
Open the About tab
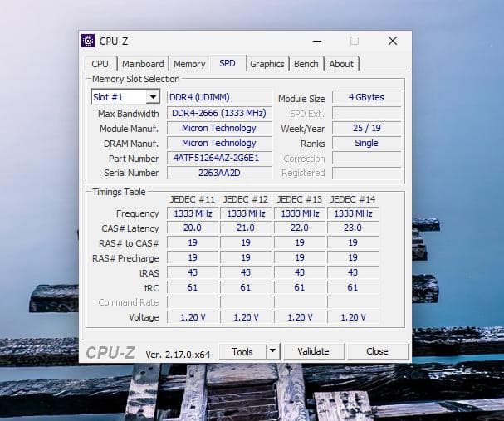pyautogui.click(x=341, y=64)
